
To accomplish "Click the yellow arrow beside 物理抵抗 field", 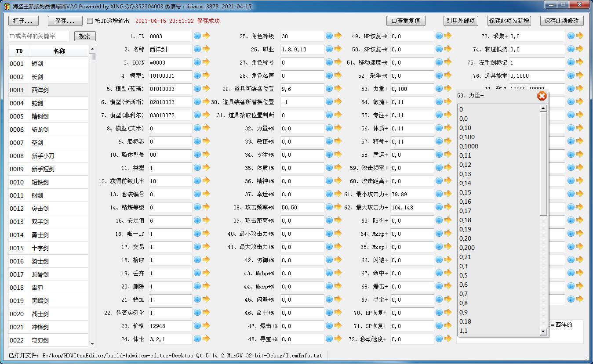I will coord(579,49).
